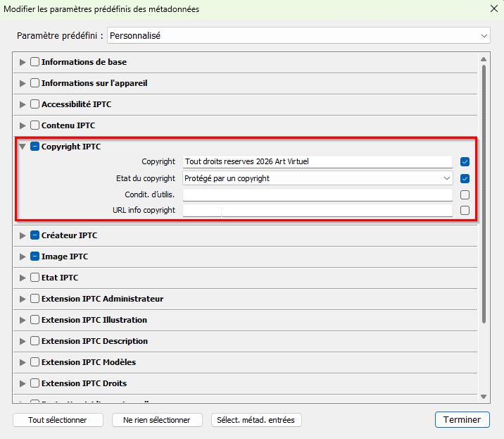Expand the Créateur IPTC section triangle
Viewport: 504px width, 439px height.
point(23,235)
